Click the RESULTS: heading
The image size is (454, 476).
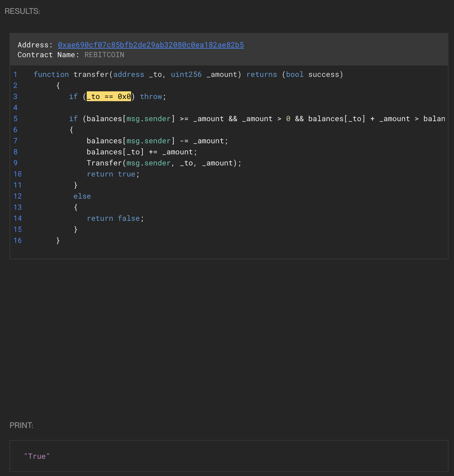(x=22, y=11)
